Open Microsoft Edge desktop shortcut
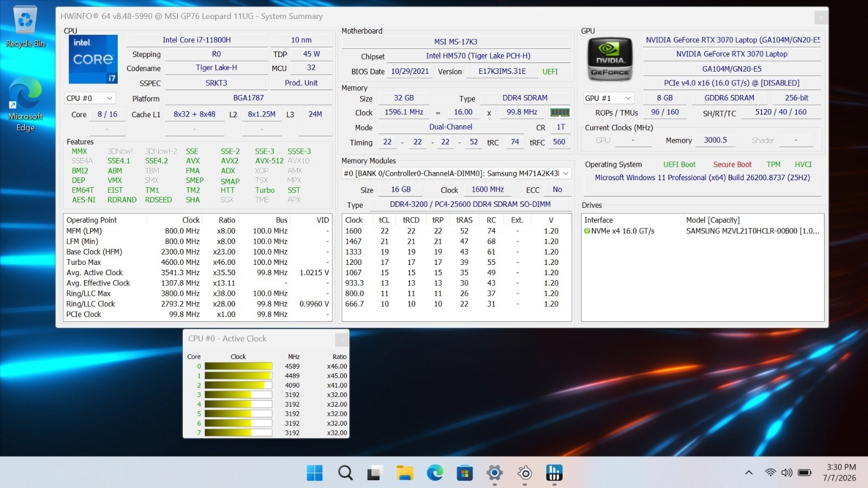Screen dimensions: 868x488 [x=25, y=104]
